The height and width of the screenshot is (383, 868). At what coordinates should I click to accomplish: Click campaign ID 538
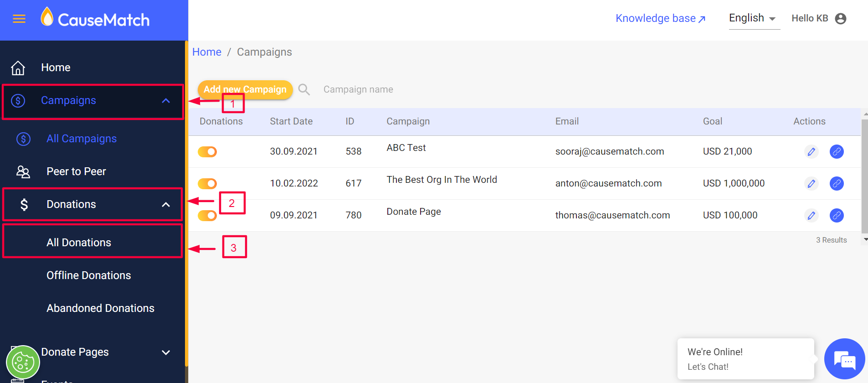coord(354,151)
